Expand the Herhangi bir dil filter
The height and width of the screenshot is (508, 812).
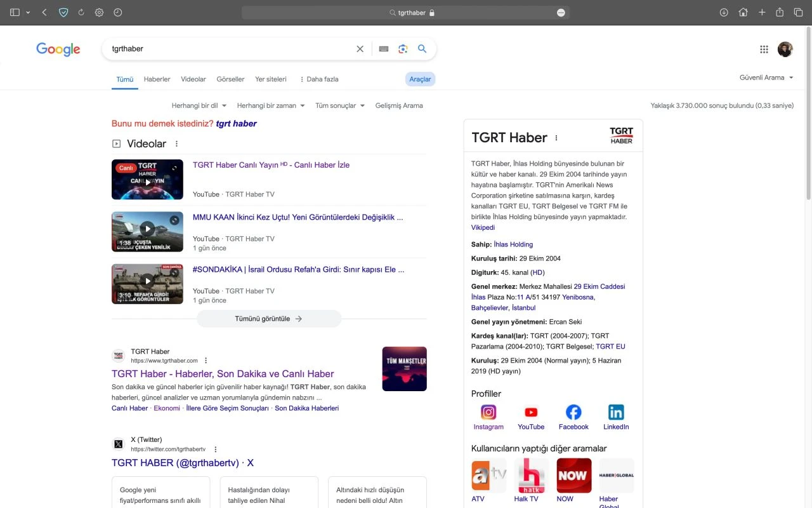click(x=199, y=105)
